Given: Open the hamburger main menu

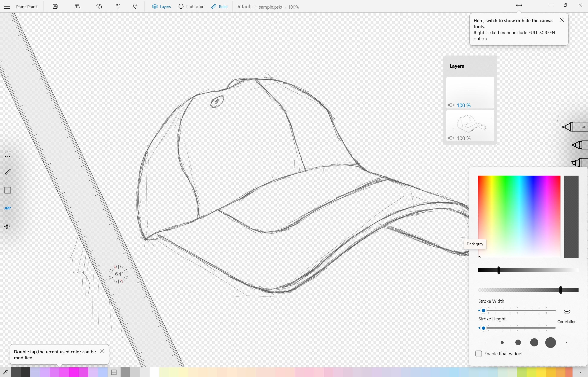Looking at the screenshot, I should click(7, 7).
